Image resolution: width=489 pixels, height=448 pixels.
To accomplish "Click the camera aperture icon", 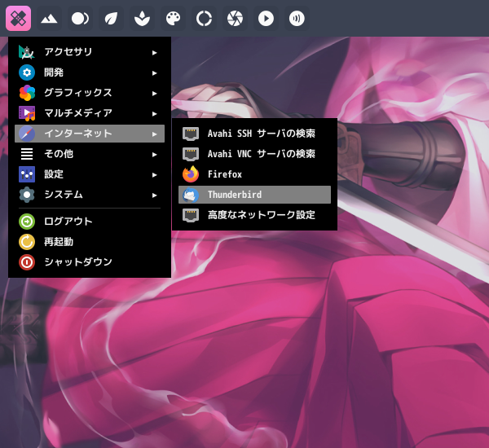I will pyautogui.click(x=235, y=19).
